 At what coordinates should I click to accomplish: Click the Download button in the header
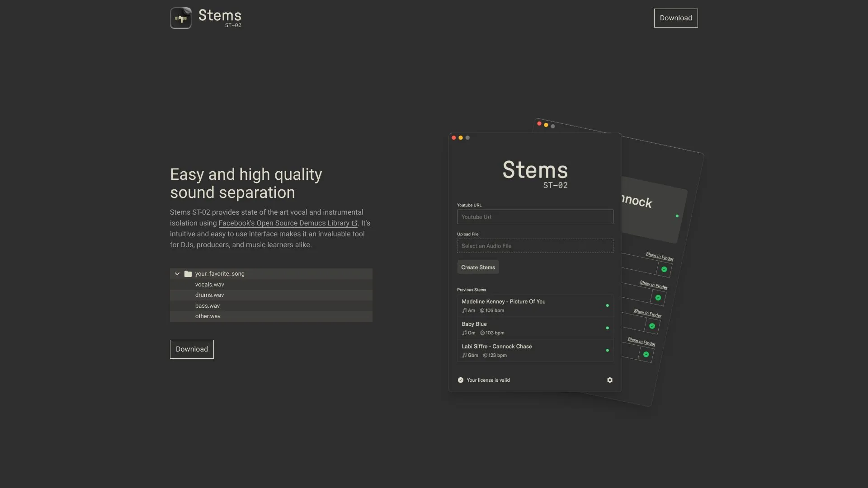pos(676,18)
